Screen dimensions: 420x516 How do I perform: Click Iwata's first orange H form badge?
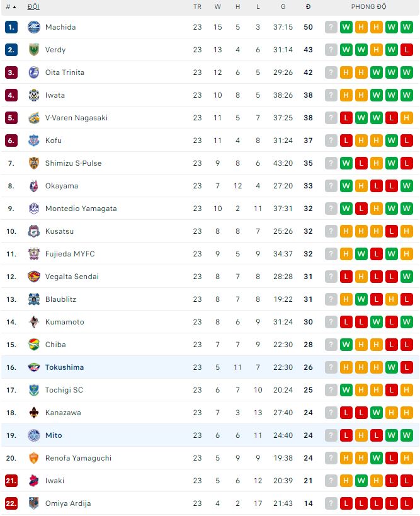coord(346,95)
